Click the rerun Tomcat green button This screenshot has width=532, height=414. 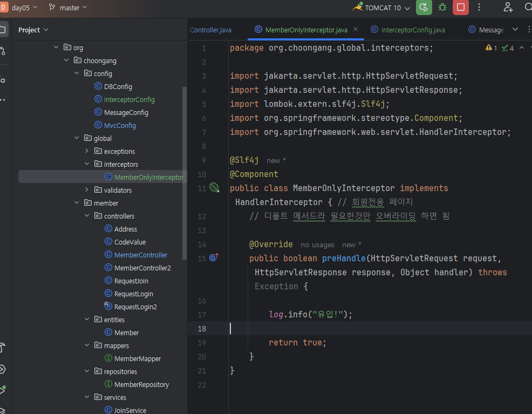click(x=424, y=8)
